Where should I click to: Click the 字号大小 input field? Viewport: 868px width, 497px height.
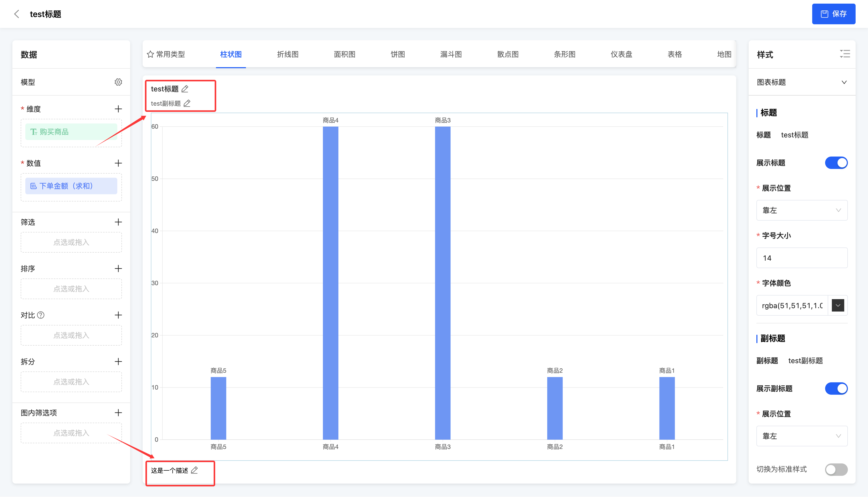coord(801,258)
